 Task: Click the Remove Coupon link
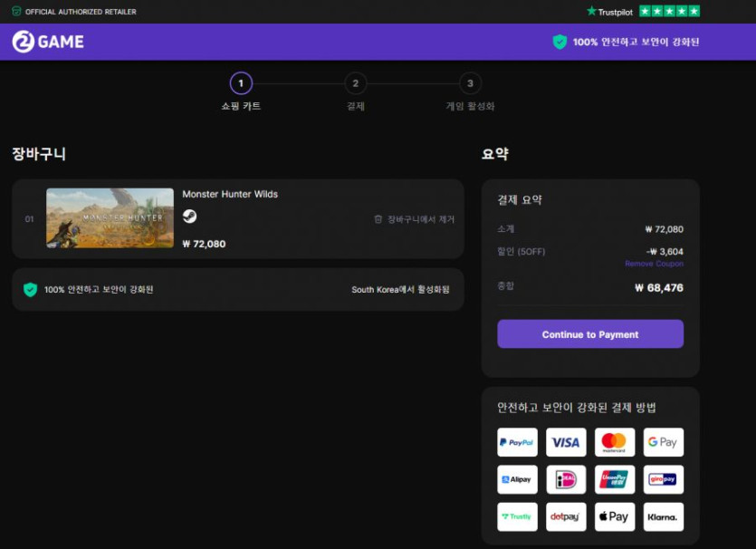click(x=654, y=264)
